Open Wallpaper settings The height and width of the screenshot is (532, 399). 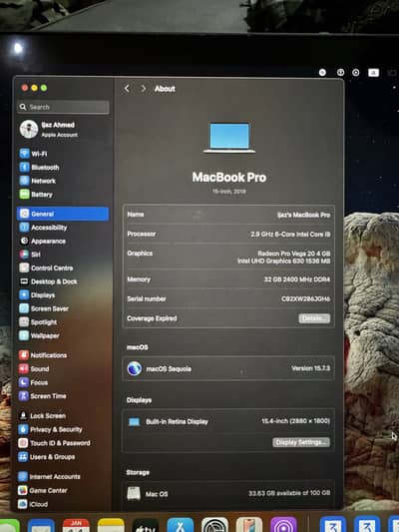39,335
